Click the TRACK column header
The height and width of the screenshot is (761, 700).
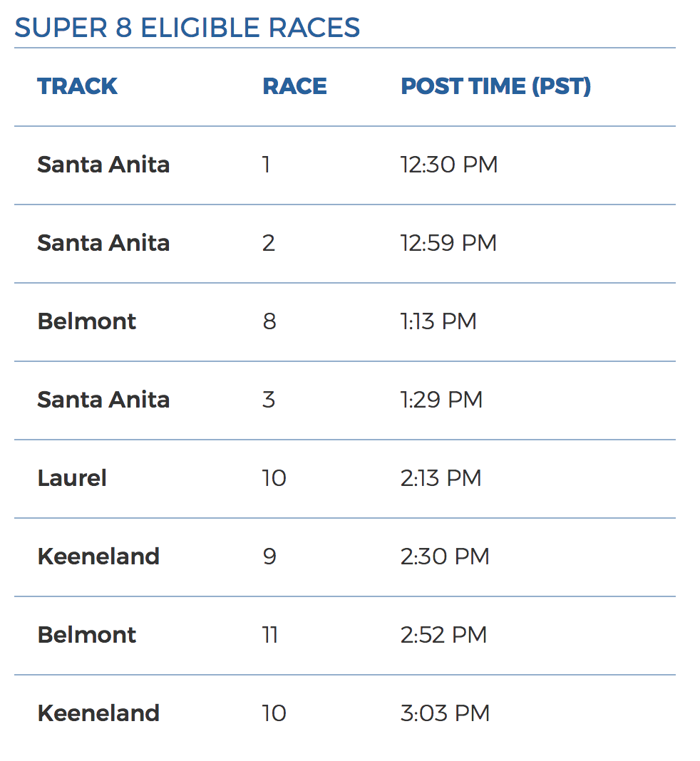[x=77, y=86]
